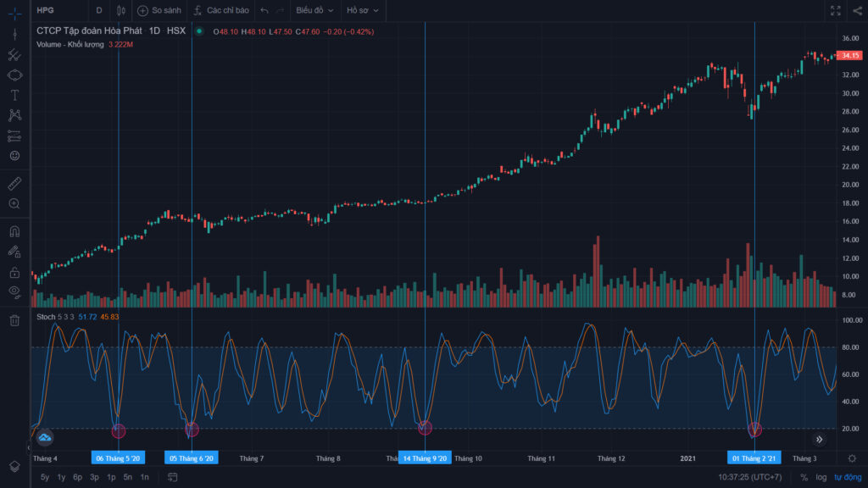Change the D daily interval
Viewport: 868px width, 488px height.
click(x=99, y=10)
